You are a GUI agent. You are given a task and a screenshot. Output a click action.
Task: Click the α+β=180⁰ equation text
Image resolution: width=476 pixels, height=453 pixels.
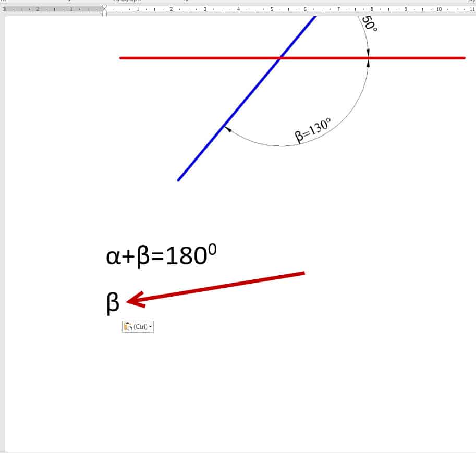pyautogui.click(x=161, y=255)
